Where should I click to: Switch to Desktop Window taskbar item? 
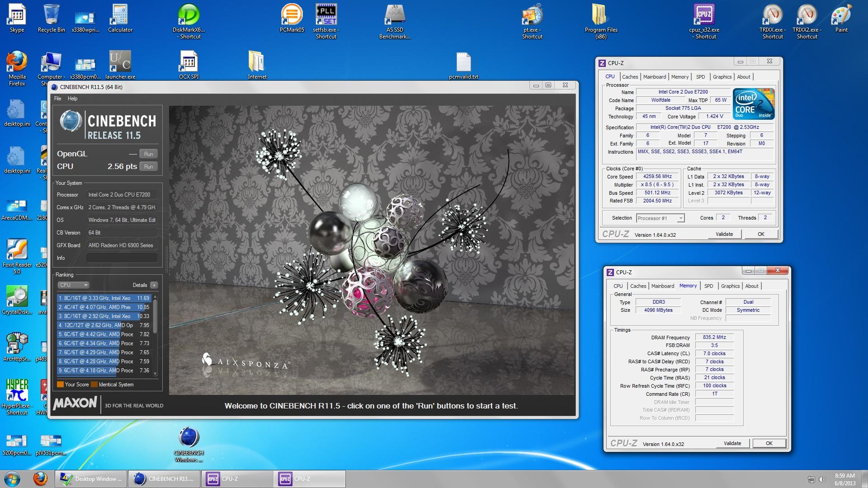tap(92, 479)
